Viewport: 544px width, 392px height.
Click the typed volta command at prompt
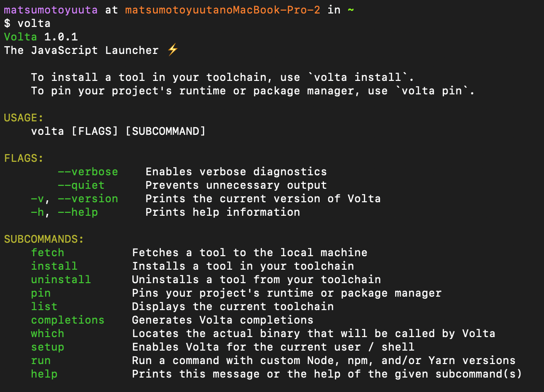coord(34,24)
